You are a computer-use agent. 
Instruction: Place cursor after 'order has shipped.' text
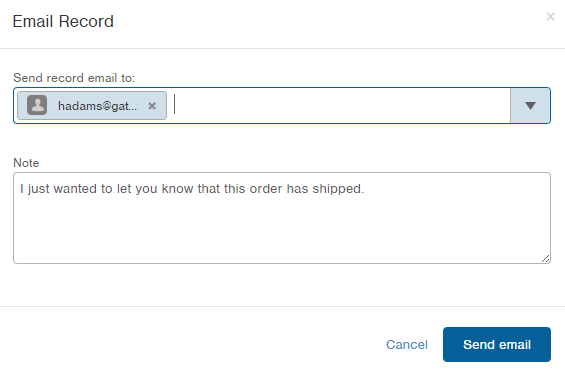click(x=365, y=189)
